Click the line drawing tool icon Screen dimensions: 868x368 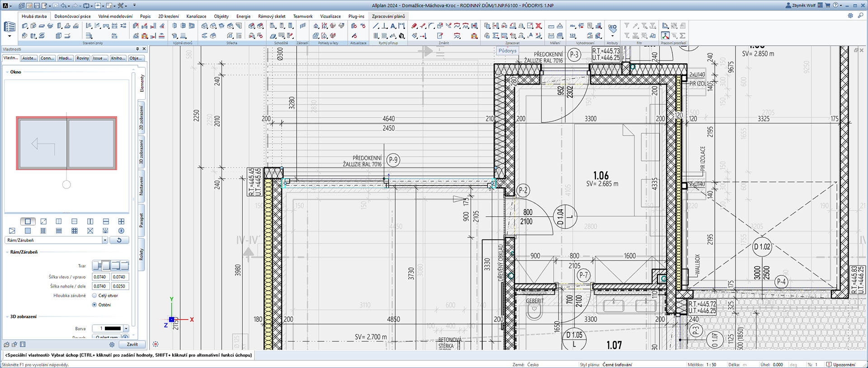[x=375, y=26]
